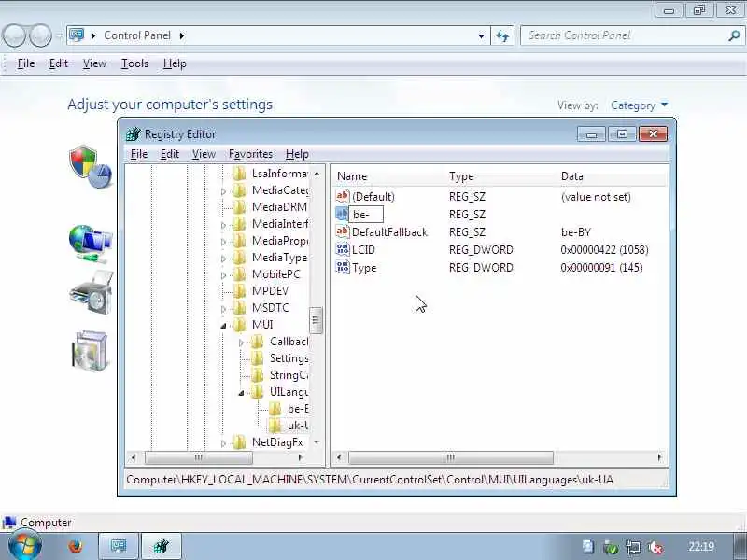Collapse the UILanguages tree node
The height and width of the screenshot is (560, 747).
(241, 393)
